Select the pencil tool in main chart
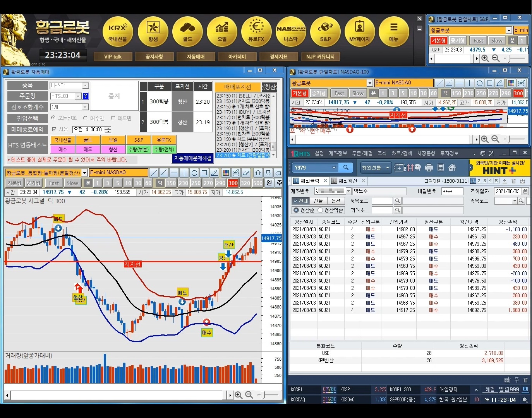The height and width of the screenshot is (418, 532). pyautogui.click(x=214, y=173)
